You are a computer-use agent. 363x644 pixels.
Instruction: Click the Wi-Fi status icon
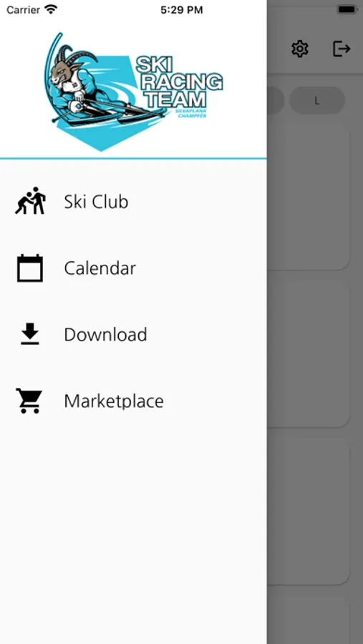pyautogui.click(x=52, y=9)
